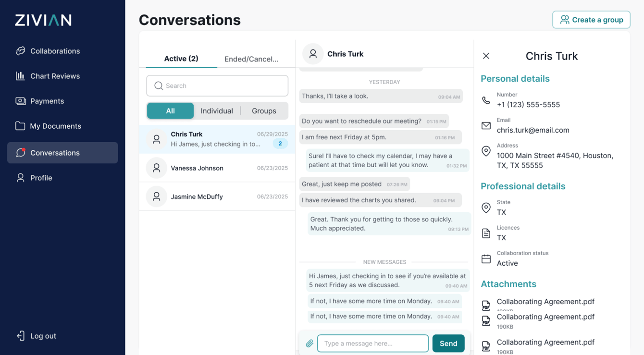Click Vanessa Johnson's avatar icon
The image size is (644, 355).
coord(156,168)
